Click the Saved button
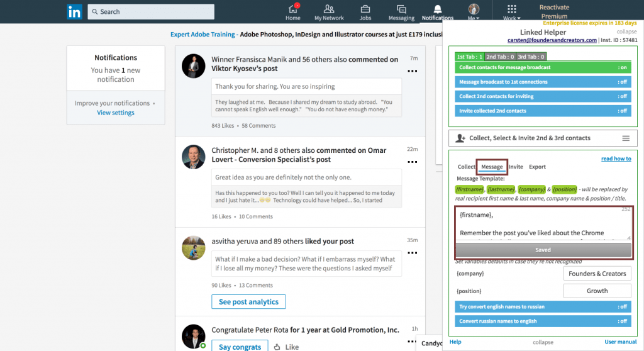This screenshot has height=351, width=644. pos(543,250)
